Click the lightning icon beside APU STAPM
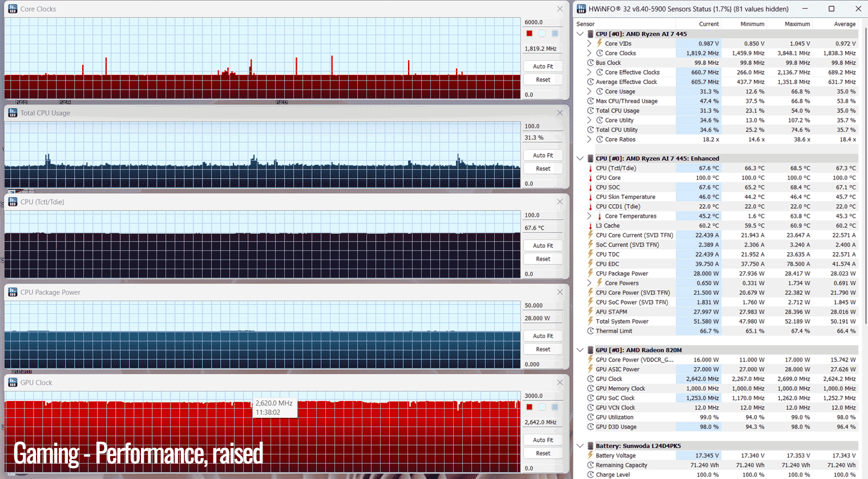This screenshot has width=868, height=479. pyautogui.click(x=591, y=312)
